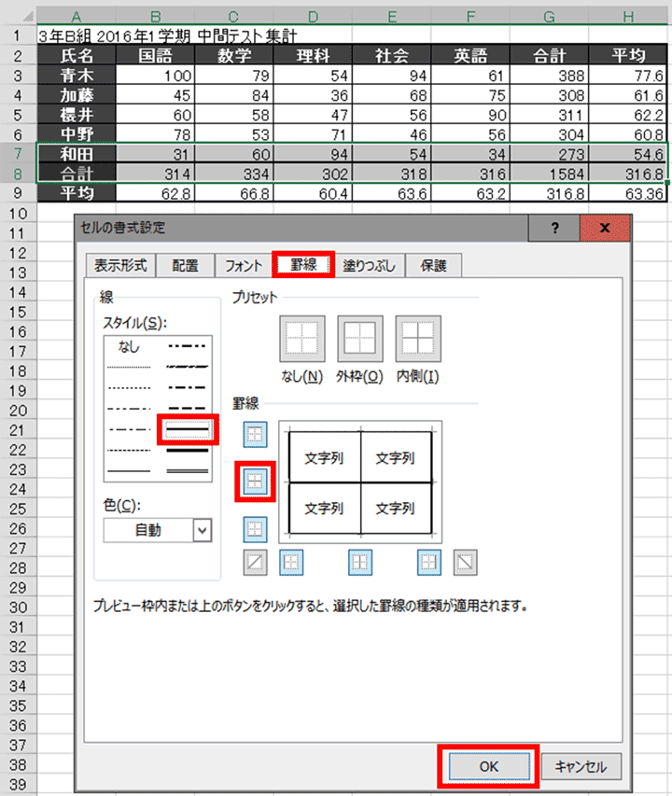Select なし in the line style list

tap(129, 347)
